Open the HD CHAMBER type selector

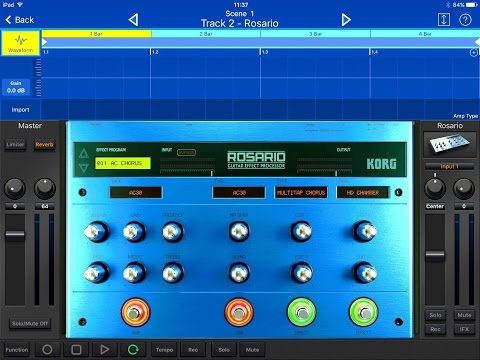363,193
